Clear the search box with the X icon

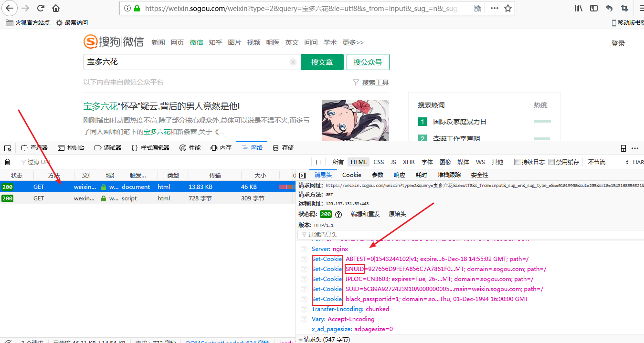[x=293, y=62]
